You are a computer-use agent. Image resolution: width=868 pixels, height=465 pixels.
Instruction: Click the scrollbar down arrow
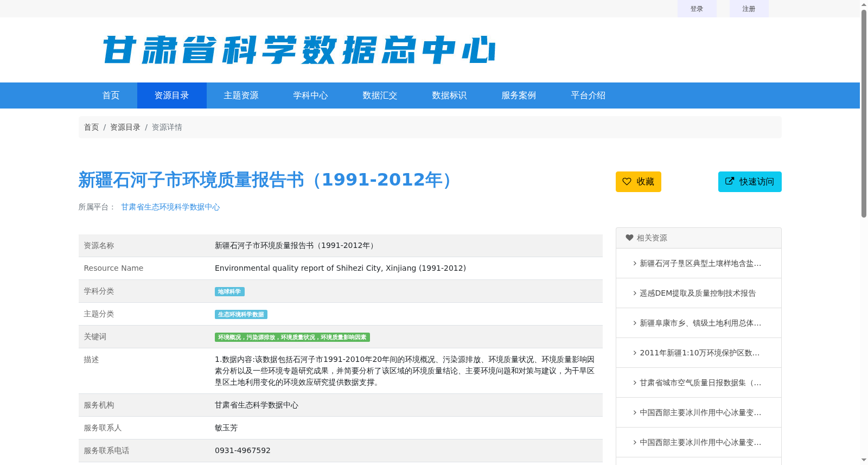[864, 460]
